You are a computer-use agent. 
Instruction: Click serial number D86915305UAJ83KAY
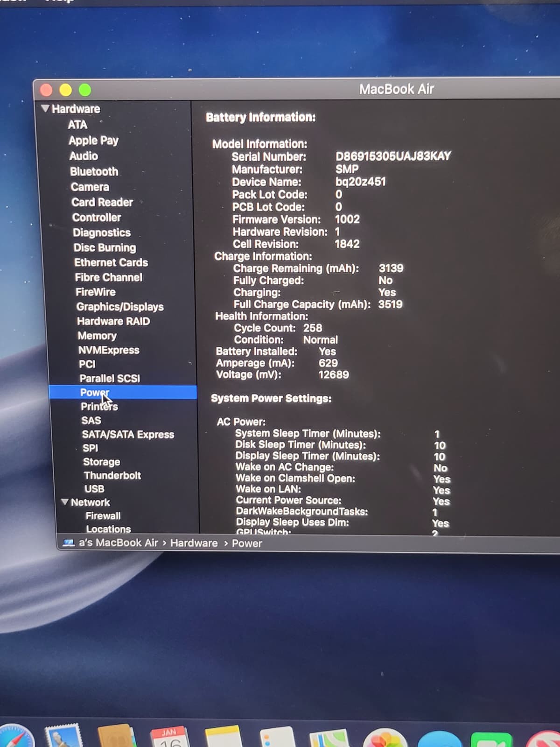tap(393, 156)
